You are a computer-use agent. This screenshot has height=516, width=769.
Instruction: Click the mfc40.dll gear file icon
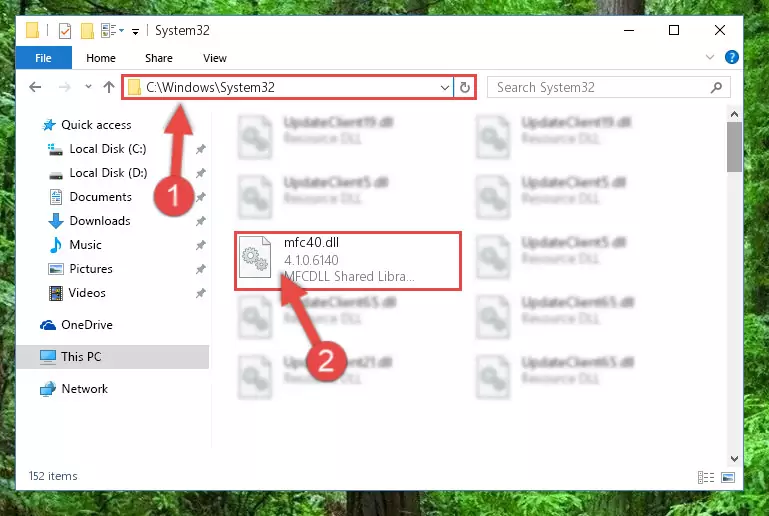tap(255, 257)
